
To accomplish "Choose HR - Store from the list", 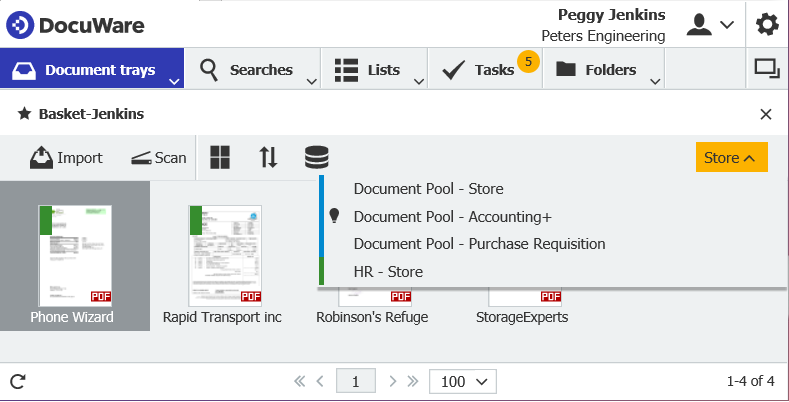I will [x=388, y=271].
